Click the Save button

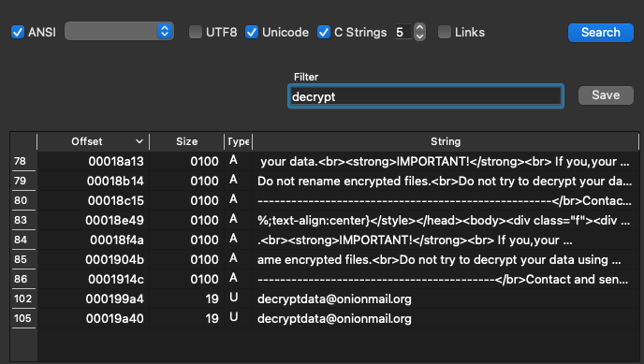tap(606, 95)
